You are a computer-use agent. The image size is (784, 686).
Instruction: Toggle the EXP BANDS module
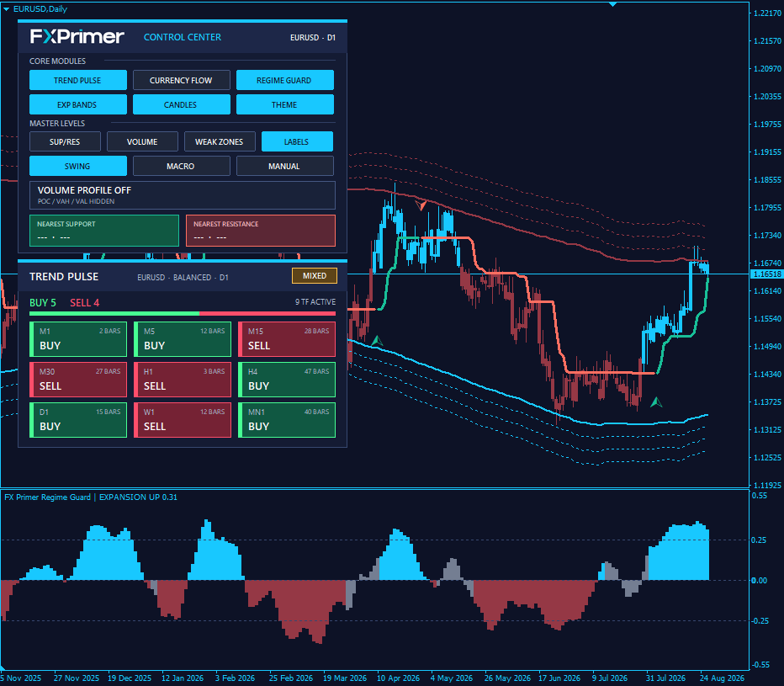[x=78, y=104]
